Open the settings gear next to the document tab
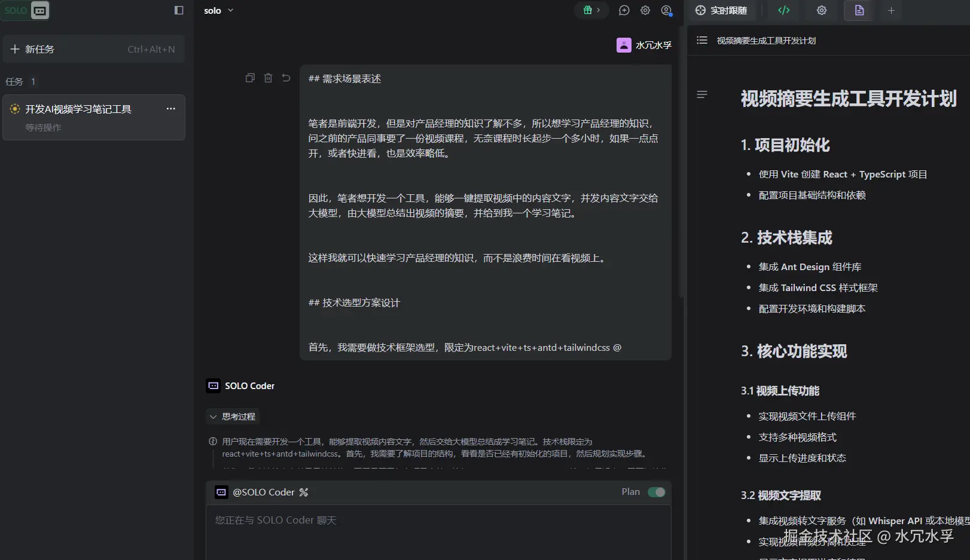The image size is (970, 560). point(821,10)
